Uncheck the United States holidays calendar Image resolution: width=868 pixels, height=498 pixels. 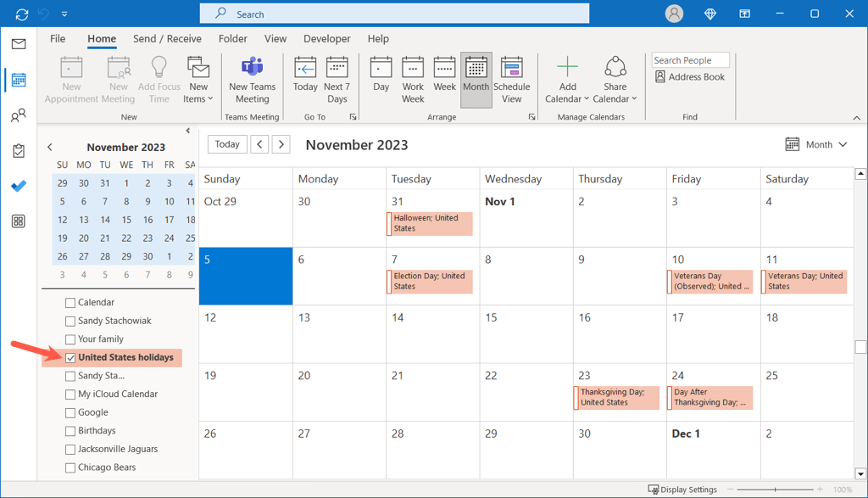(x=70, y=358)
